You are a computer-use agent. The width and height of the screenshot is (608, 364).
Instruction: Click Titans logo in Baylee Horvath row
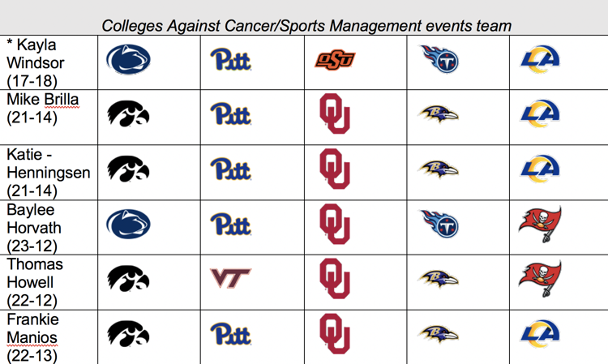point(439,224)
